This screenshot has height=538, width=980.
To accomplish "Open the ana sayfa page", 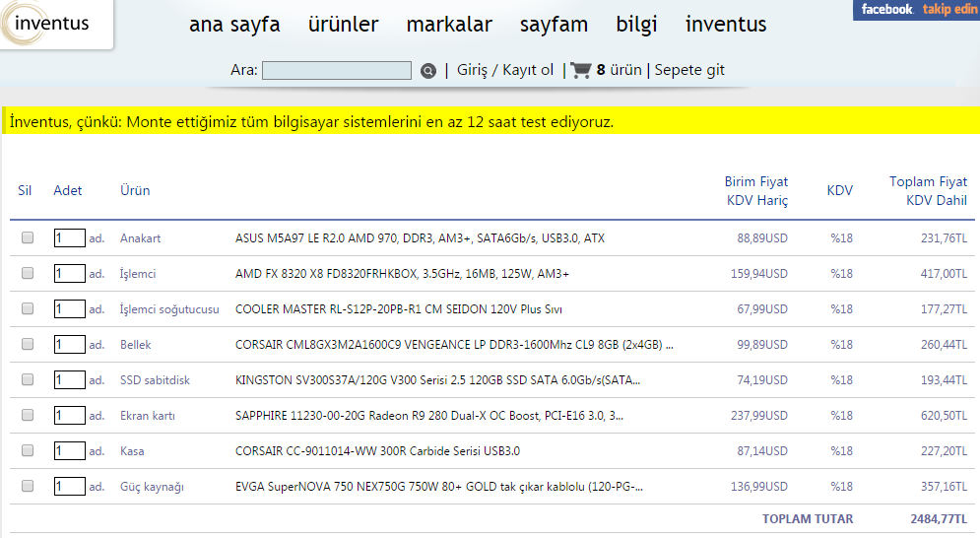I will [234, 25].
